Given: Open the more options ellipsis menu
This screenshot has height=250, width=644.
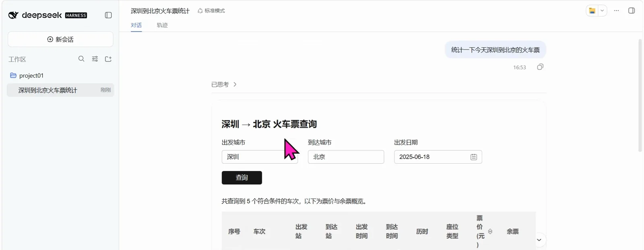Looking at the screenshot, I should click(616, 11).
